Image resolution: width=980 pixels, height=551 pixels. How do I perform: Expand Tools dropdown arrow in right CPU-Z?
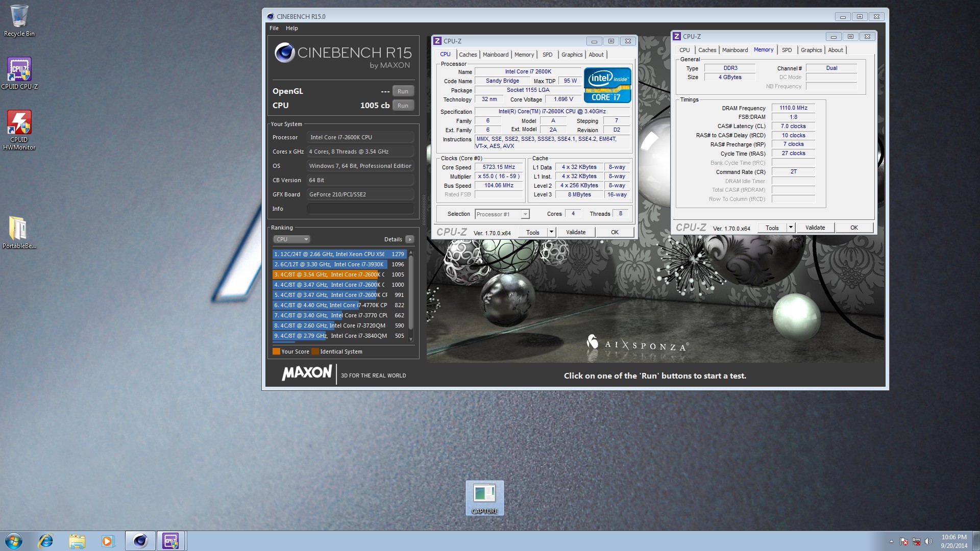tap(791, 228)
